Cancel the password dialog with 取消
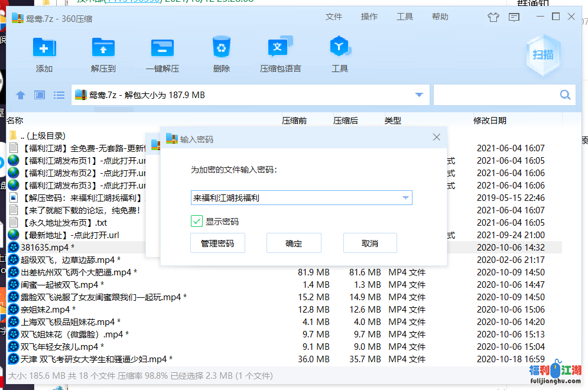 [370, 243]
